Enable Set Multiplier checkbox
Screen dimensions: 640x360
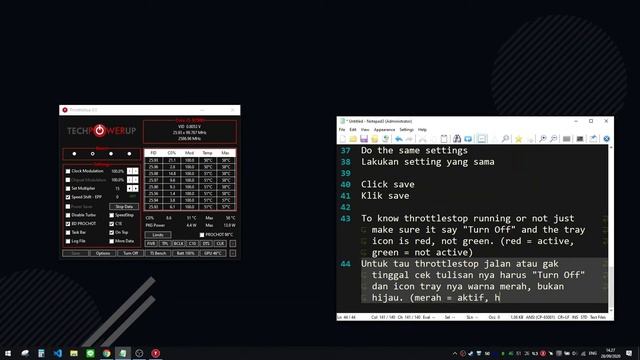(x=68, y=189)
